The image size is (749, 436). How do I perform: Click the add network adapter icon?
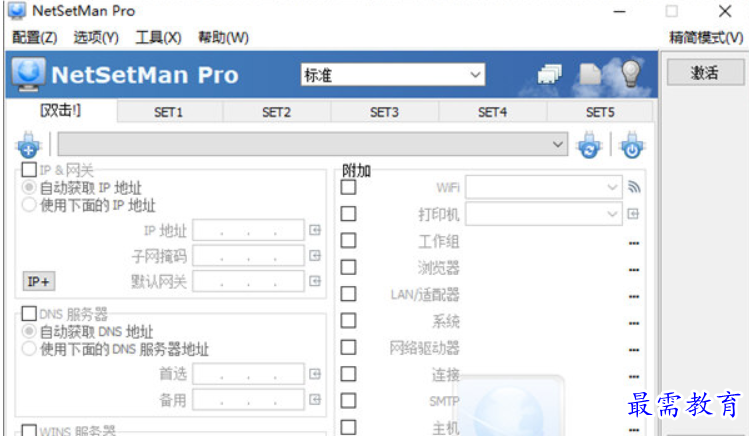tap(29, 145)
